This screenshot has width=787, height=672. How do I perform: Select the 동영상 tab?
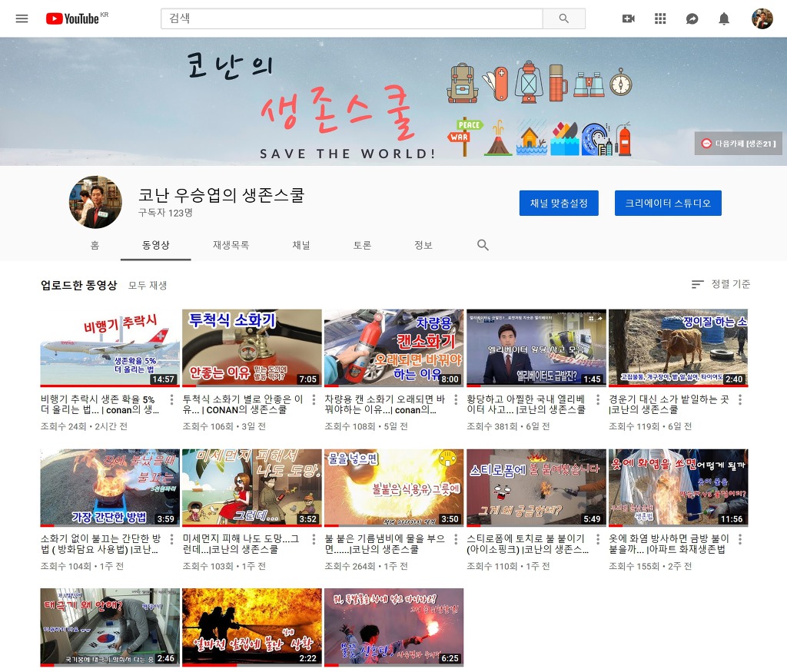point(155,245)
